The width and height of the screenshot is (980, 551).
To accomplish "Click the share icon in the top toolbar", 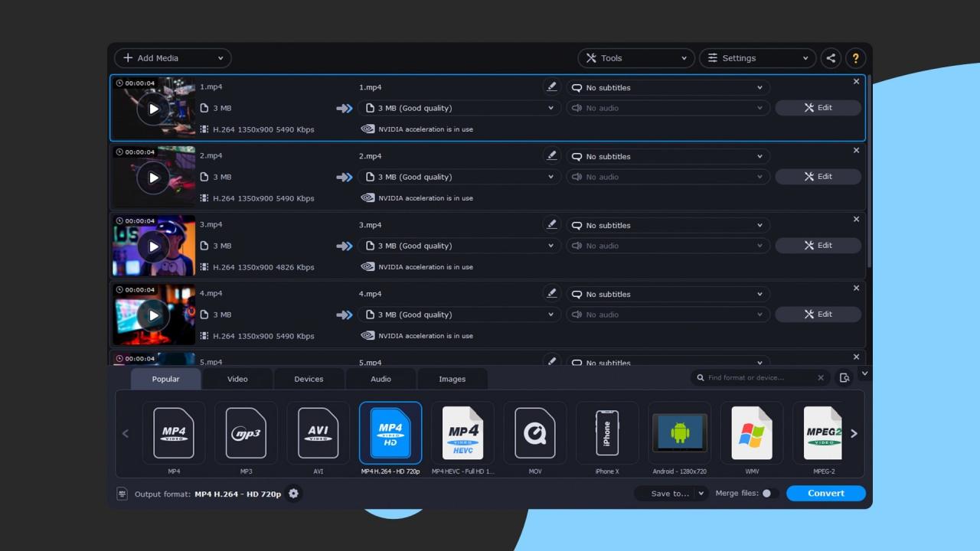I will pos(831,58).
